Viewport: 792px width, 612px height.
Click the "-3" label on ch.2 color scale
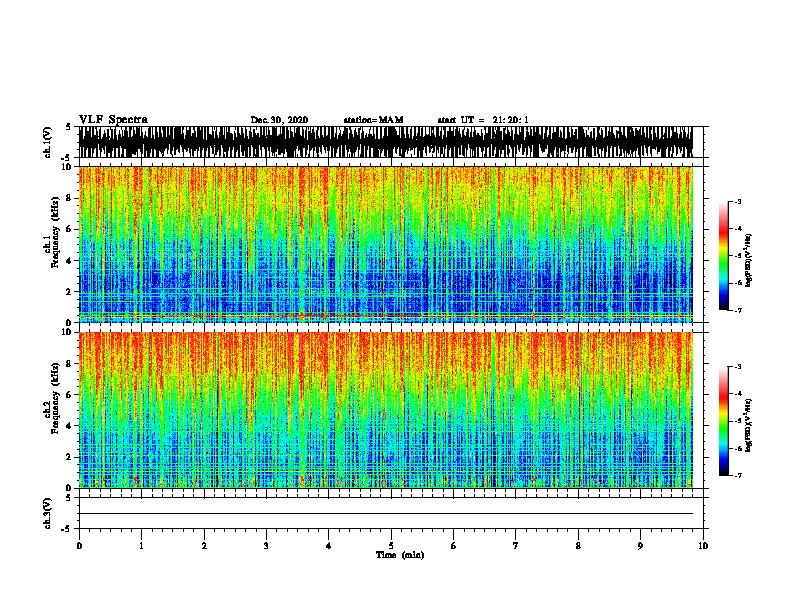[737, 367]
